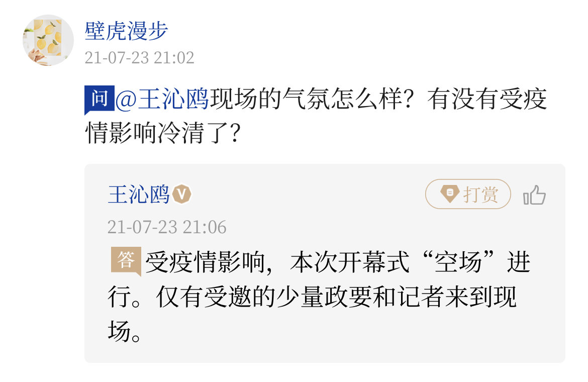
Task: Click the username 壁虎漫步
Action: tap(126, 31)
